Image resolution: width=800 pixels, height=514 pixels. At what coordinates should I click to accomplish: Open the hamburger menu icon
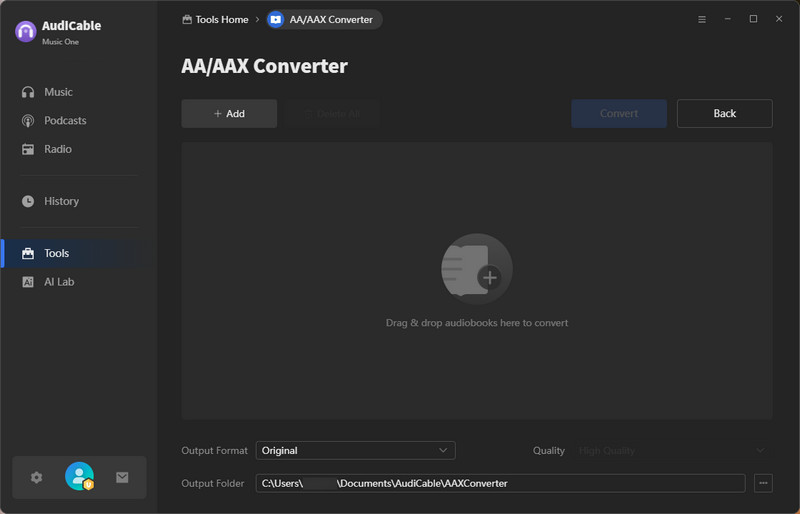(702, 19)
